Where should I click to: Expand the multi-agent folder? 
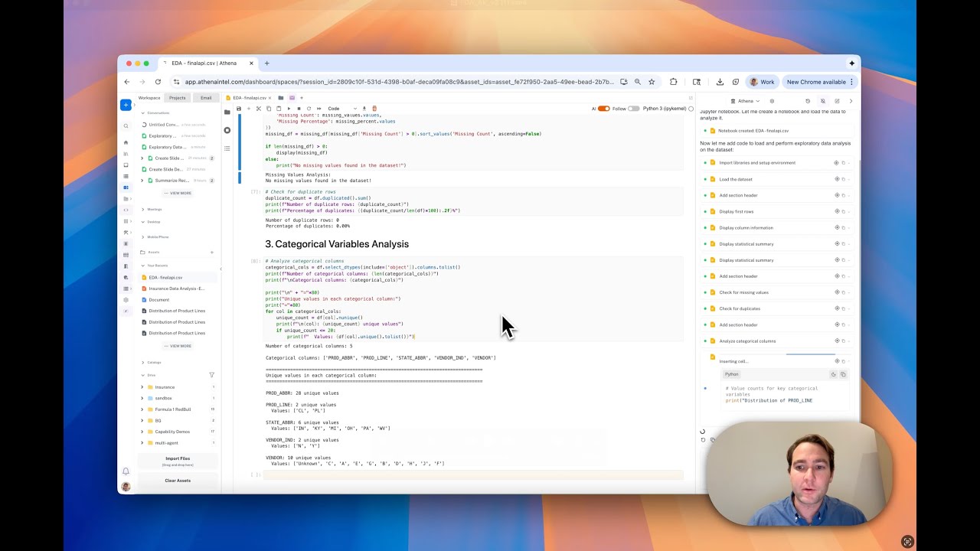click(142, 442)
